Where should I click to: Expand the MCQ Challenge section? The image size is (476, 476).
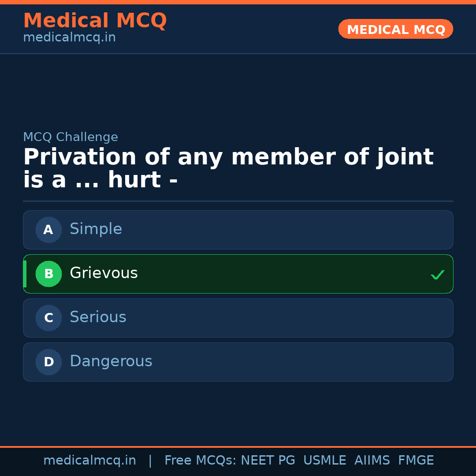(71, 137)
